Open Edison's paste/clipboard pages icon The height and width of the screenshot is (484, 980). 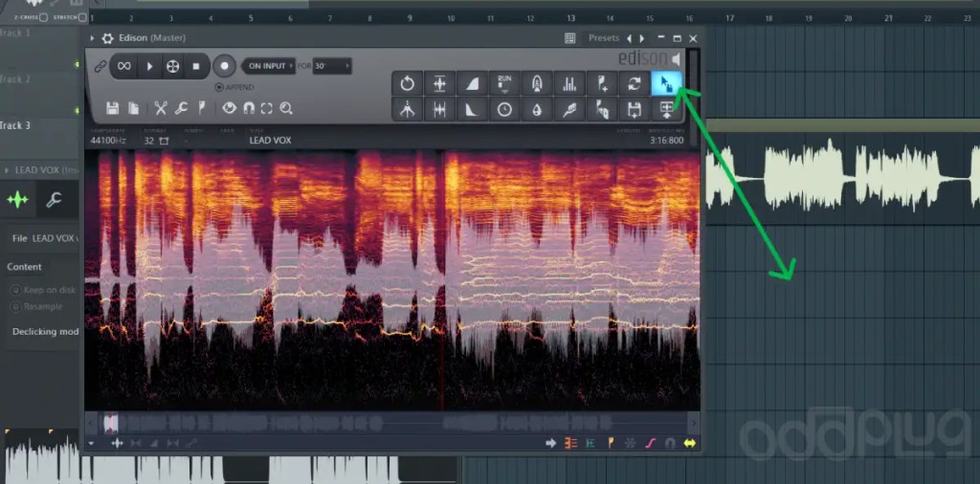click(x=133, y=109)
